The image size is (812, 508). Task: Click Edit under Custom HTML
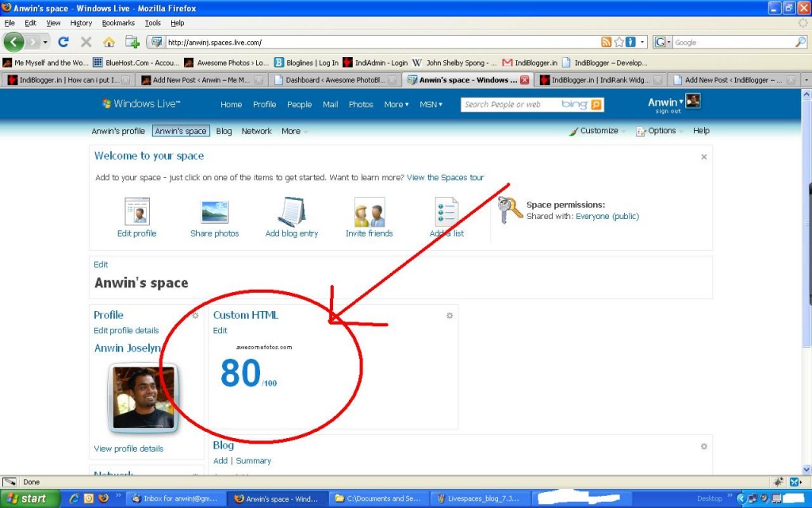(x=220, y=330)
